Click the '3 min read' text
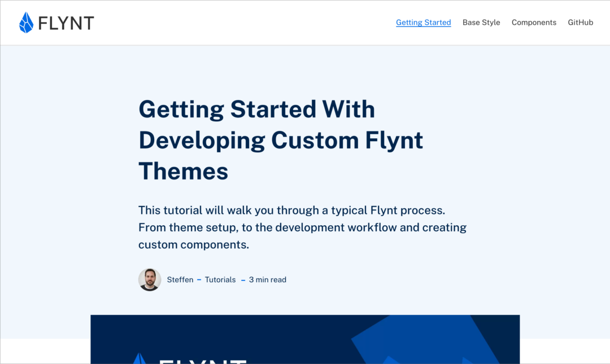Screen dimensions: 610x364 pos(268,279)
